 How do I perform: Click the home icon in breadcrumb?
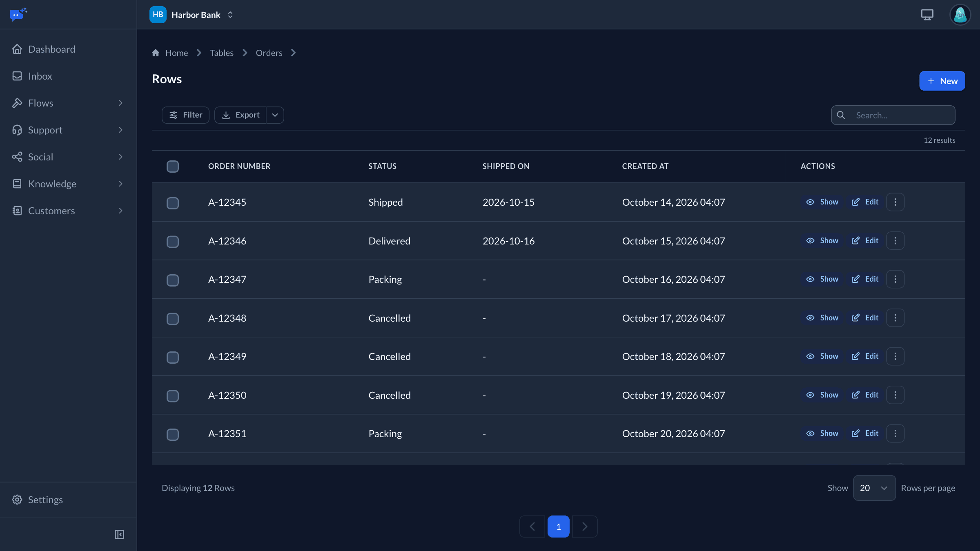pos(156,53)
